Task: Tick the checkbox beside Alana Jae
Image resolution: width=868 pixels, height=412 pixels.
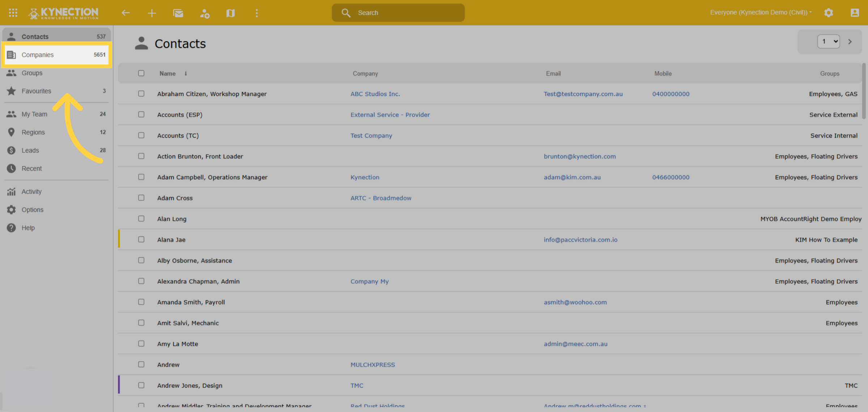Action: point(141,239)
